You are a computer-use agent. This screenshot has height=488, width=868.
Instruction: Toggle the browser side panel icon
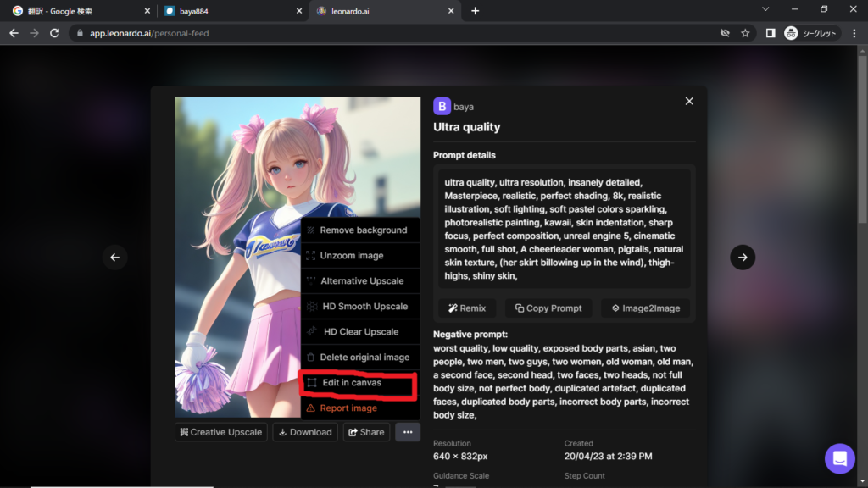click(x=771, y=33)
